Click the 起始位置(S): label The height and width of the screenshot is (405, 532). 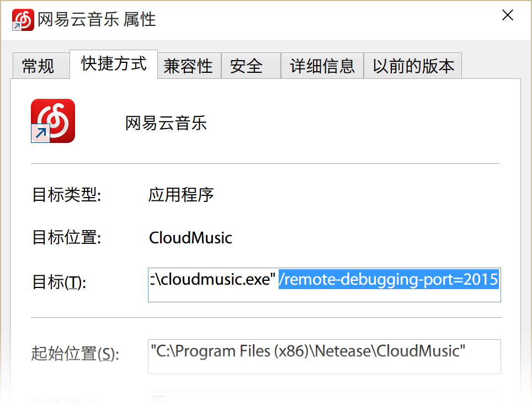click(75, 354)
